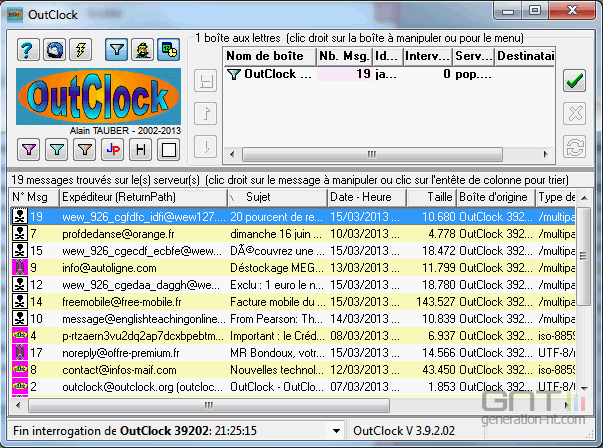
Task: Click the Serv... column header
Action: [x=474, y=56]
